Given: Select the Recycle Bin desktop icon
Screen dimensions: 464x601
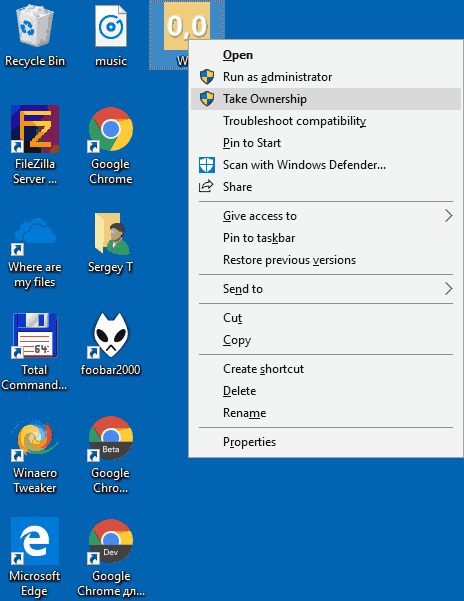Looking at the screenshot, I should tap(35, 28).
